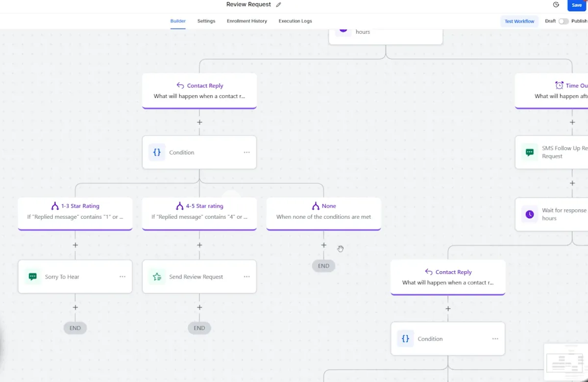Select the lower Condition curly-brace icon
Image resolution: width=588 pixels, height=382 pixels.
(405, 339)
